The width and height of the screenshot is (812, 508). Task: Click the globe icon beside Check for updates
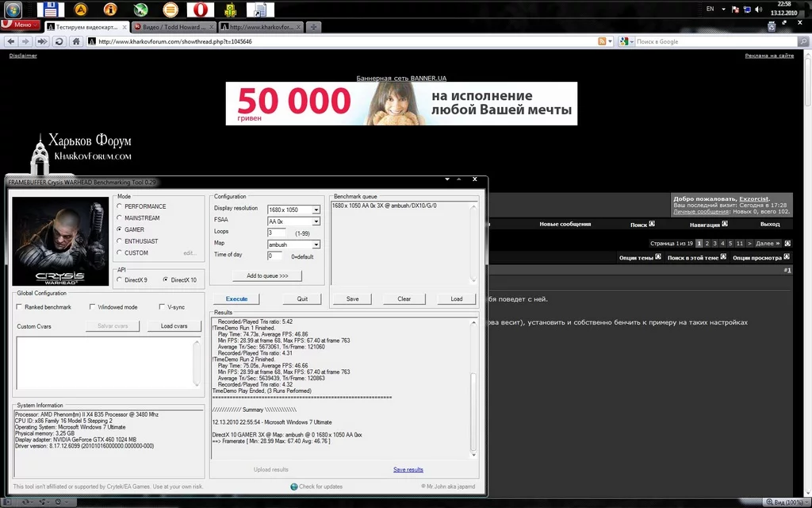click(x=294, y=487)
